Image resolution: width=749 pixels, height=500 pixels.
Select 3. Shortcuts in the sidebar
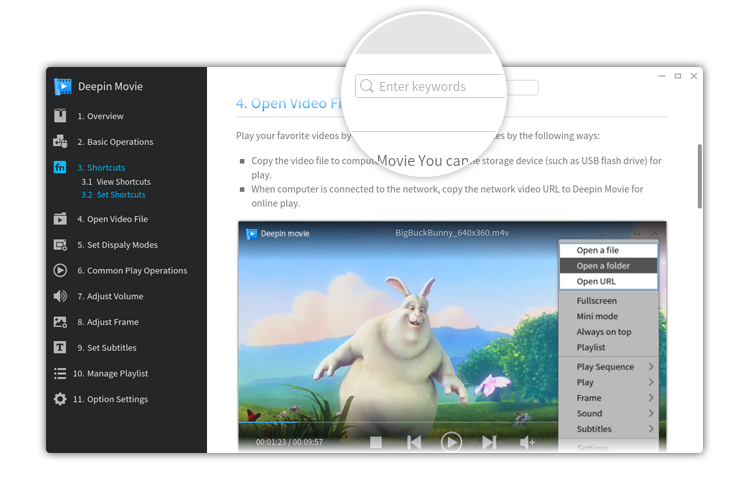coord(101,168)
